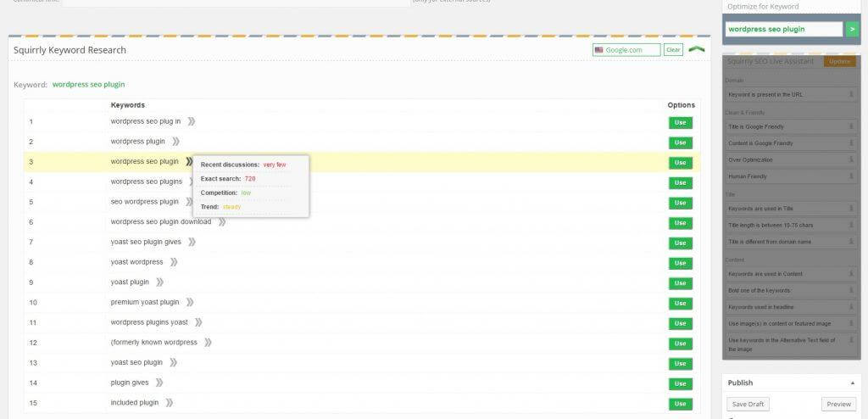Open details arrows for row 13 'yoast seo plugin'
Screen dimensions: 868x419
[x=173, y=362]
